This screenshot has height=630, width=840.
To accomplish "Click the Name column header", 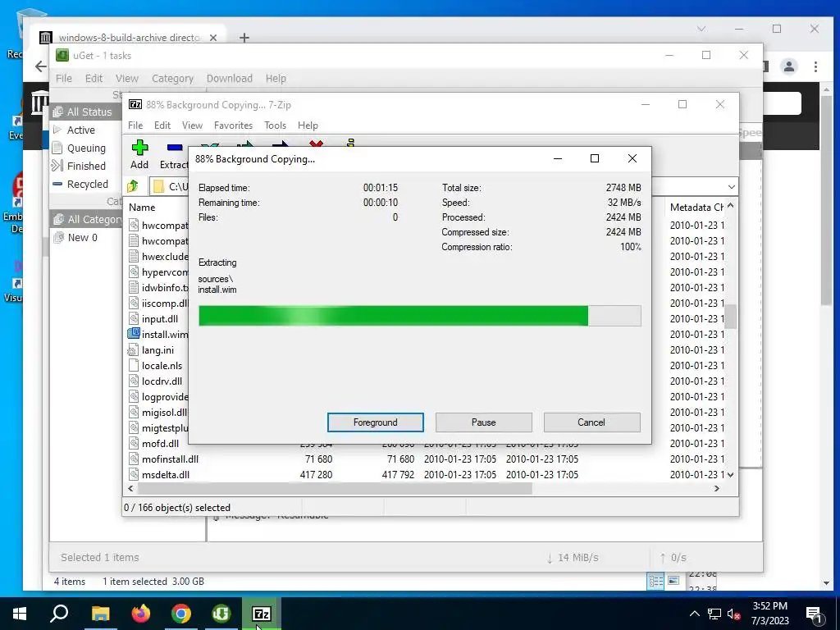I will click(142, 208).
